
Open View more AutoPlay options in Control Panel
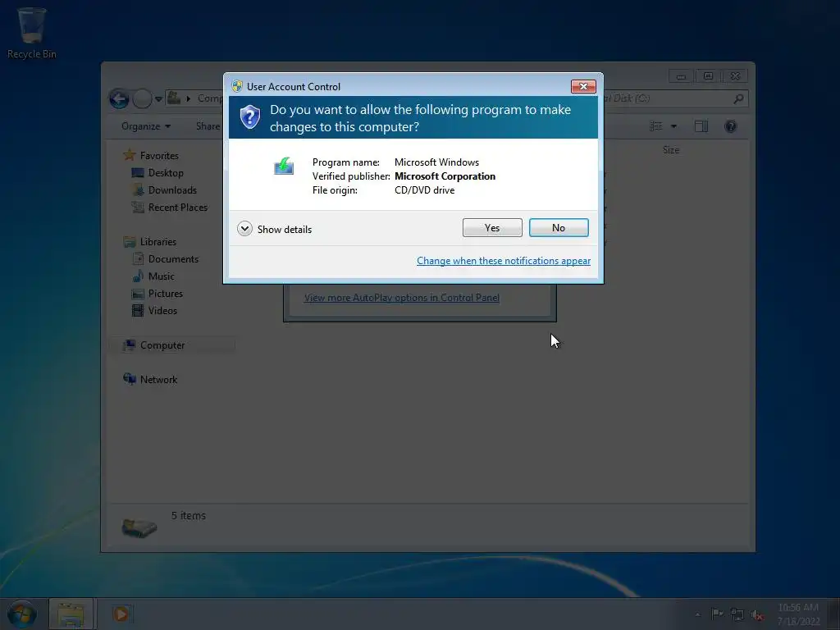point(401,298)
